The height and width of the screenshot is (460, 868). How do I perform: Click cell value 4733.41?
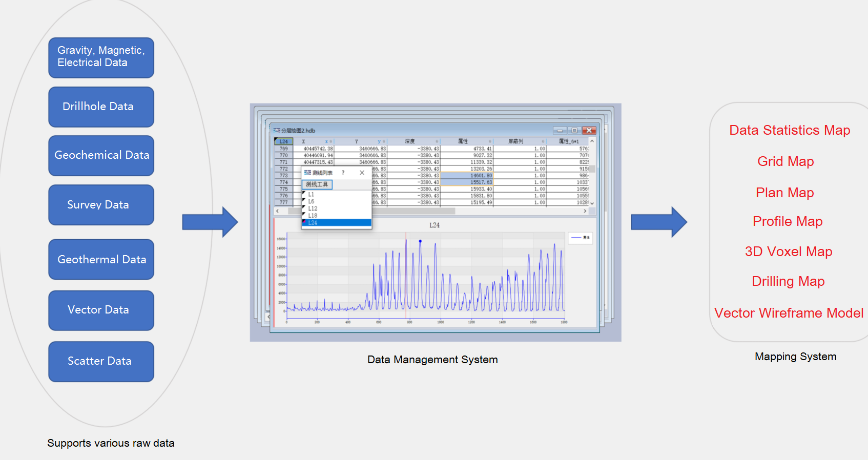[x=466, y=149]
